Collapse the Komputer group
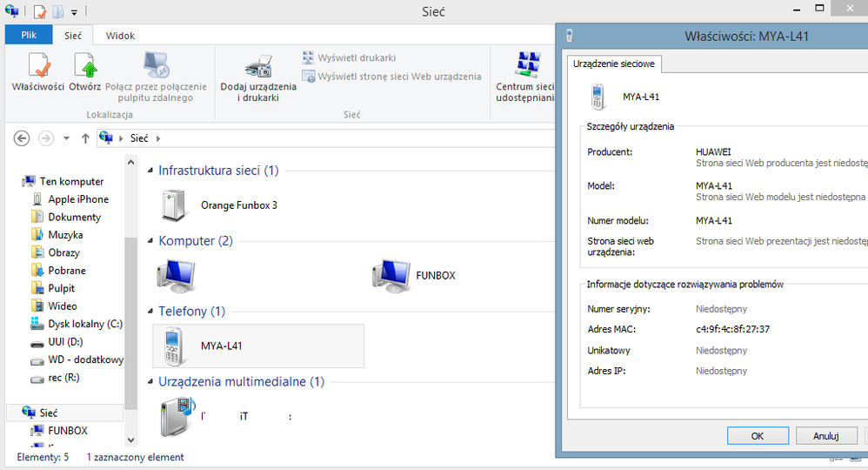 [150, 240]
